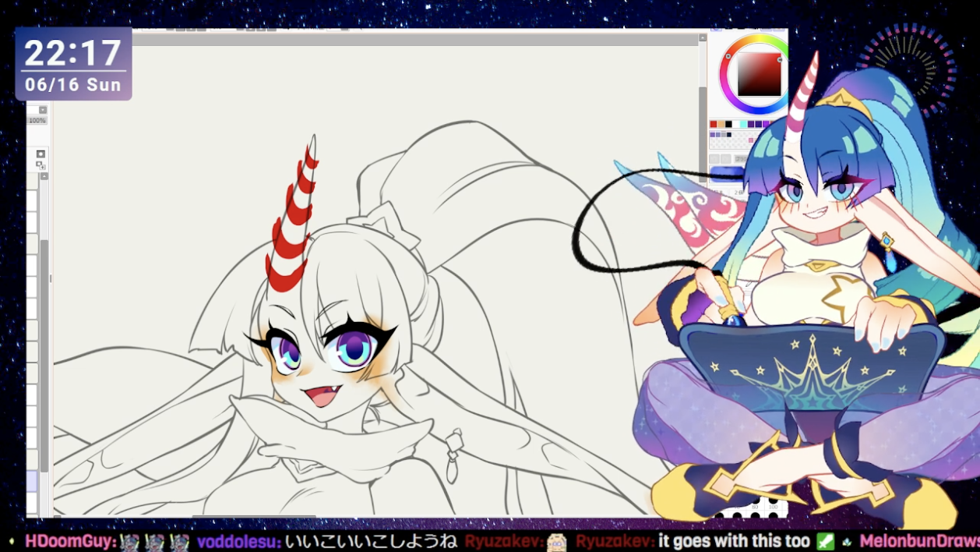This screenshot has height=552, width=980.
Task: Select the peach orange palette swatch
Action: pyautogui.click(x=721, y=124)
